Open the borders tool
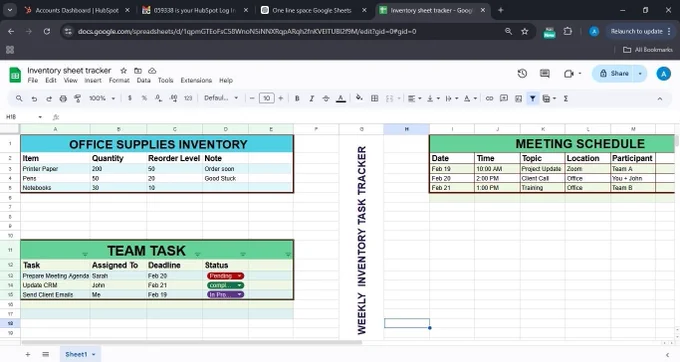 pyautogui.click(x=375, y=99)
